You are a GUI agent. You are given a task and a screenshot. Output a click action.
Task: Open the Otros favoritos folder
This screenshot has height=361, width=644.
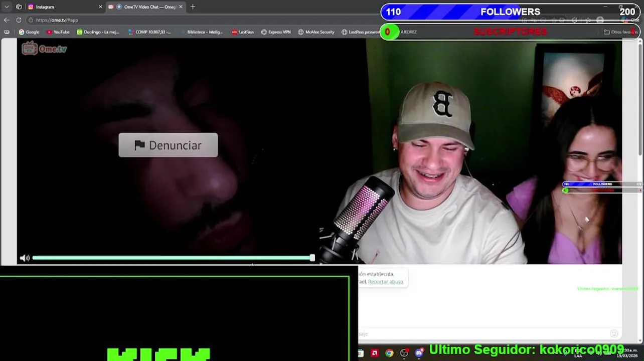620,32
